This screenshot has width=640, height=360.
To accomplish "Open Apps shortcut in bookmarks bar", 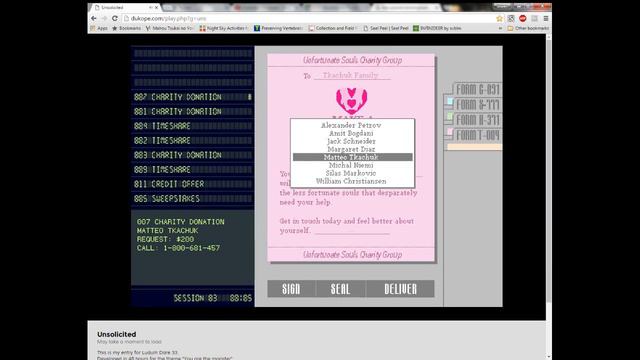I will pos(99,28).
